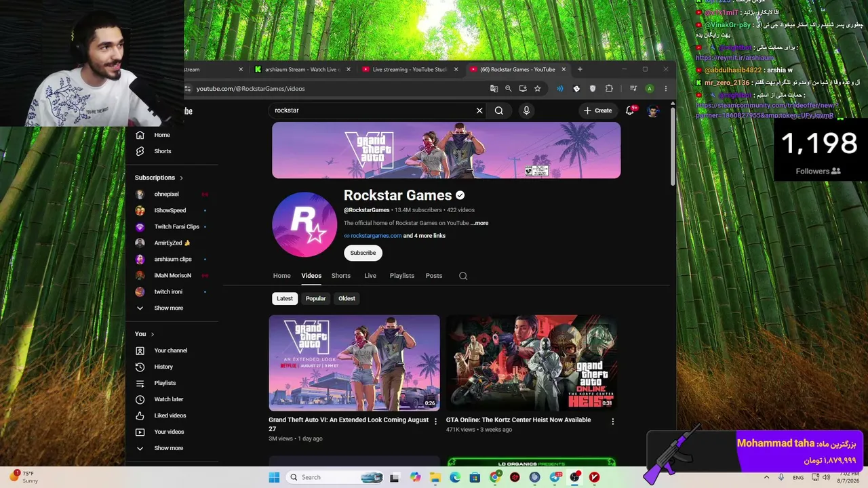The width and height of the screenshot is (868, 488).
Task: View the channel Posts tab
Action: coord(434,276)
